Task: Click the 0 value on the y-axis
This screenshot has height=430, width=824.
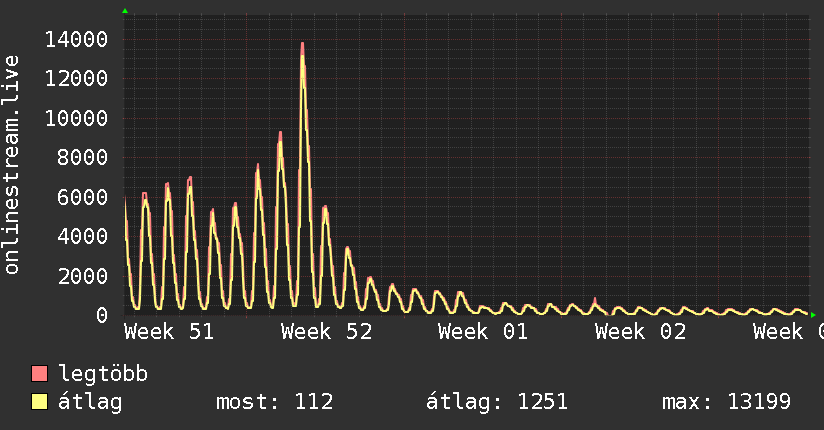Action: [x=102, y=315]
